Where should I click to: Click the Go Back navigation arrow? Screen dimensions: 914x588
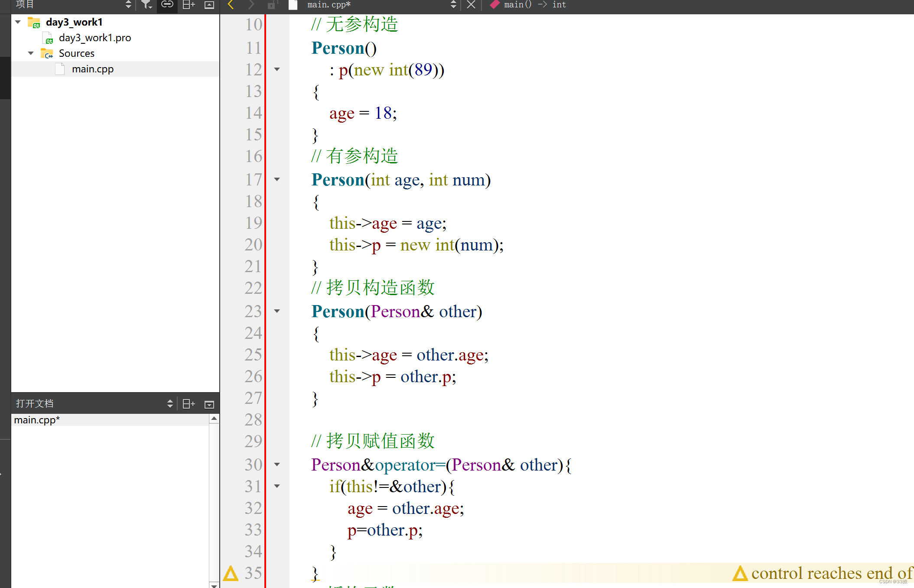(230, 5)
